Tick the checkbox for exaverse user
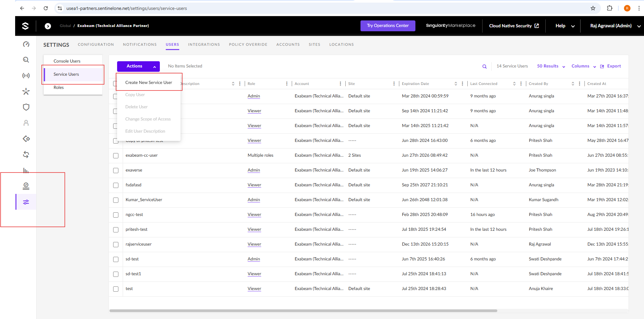Image resolution: width=644 pixels, height=319 pixels. pos(116,171)
